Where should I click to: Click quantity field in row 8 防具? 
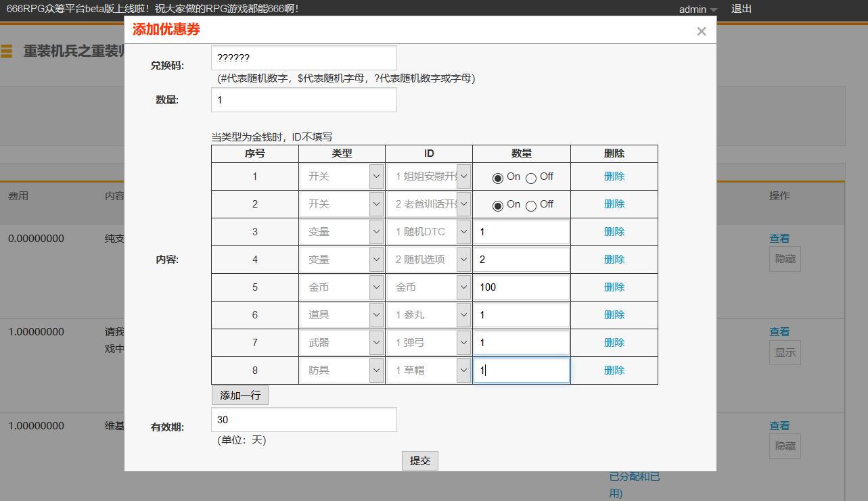click(x=521, y=371)
